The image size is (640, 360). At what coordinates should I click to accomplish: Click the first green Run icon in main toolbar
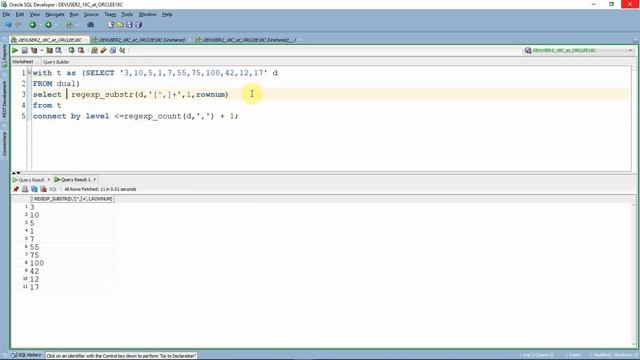32,25
